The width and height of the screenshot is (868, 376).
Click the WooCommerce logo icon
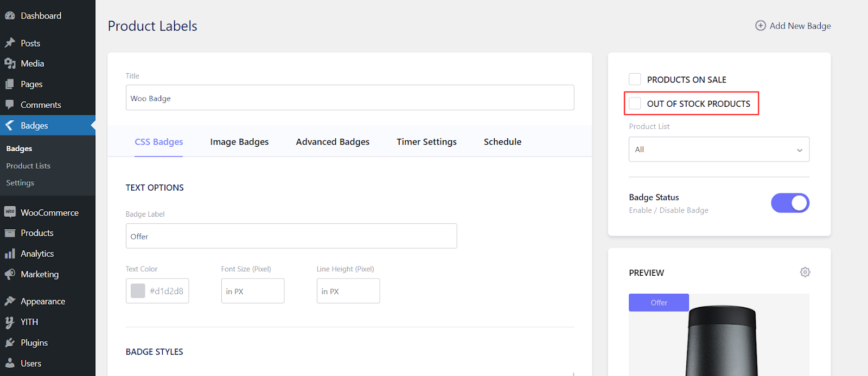[10, 212]
